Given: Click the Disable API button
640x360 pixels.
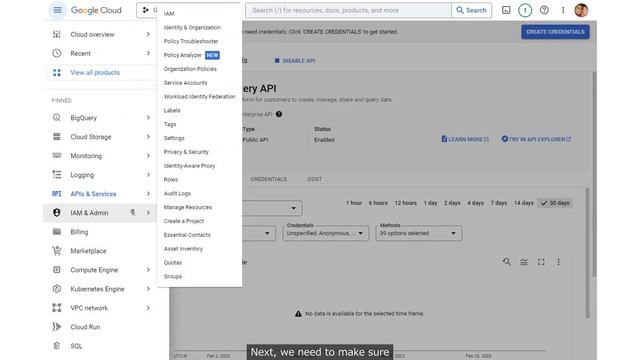Looking at the screenshot, I should [295, 61].
